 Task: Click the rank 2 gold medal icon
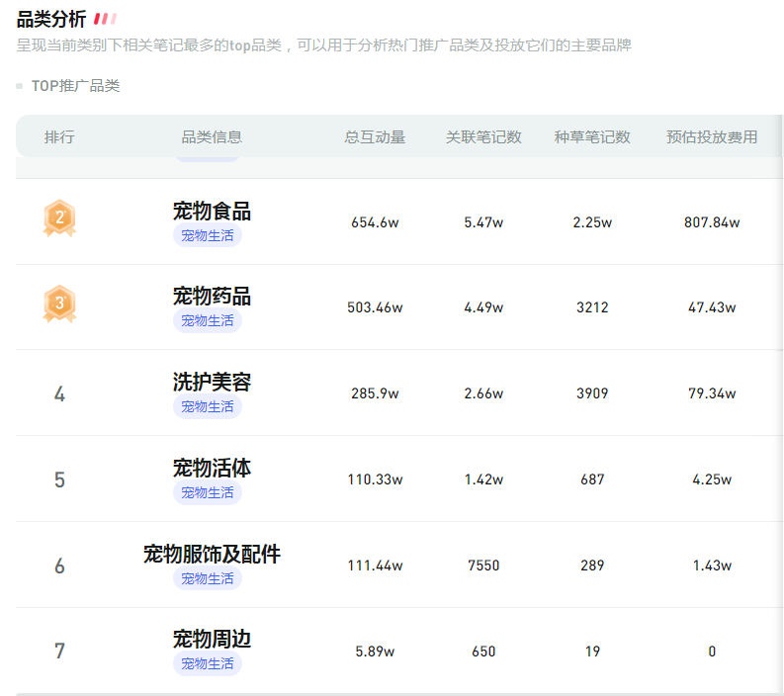(59, 218)
